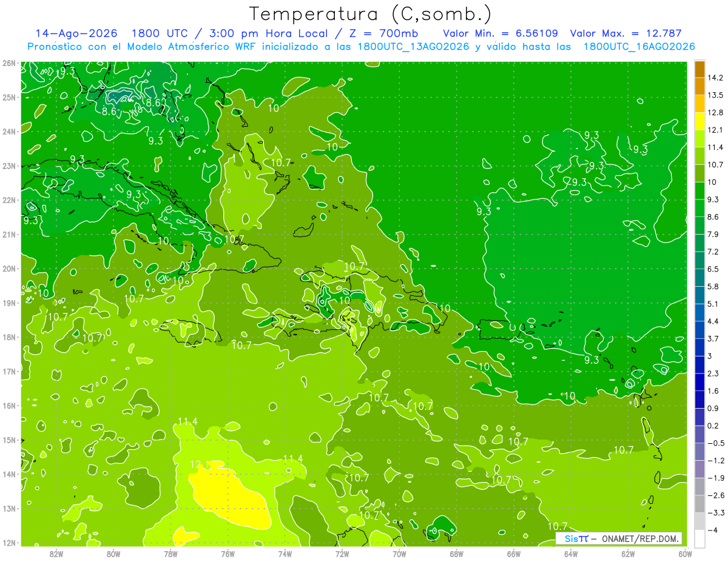Click the color bar value '5.1'
Viewport: 728px width, 562px height.
point(713,304)
